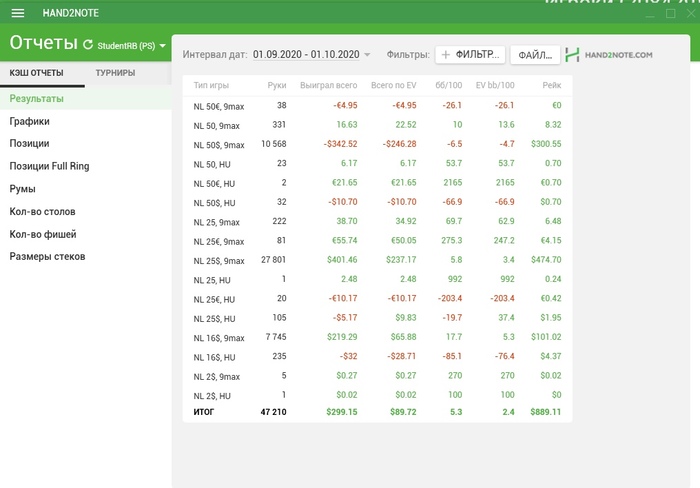
Task: Click the Hand2Note.com logo link
Action: click(x=609, y=55)
